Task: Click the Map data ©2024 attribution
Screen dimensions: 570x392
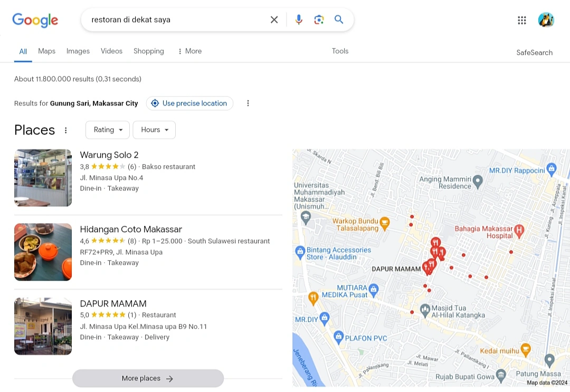Action: tap(547, 383)
